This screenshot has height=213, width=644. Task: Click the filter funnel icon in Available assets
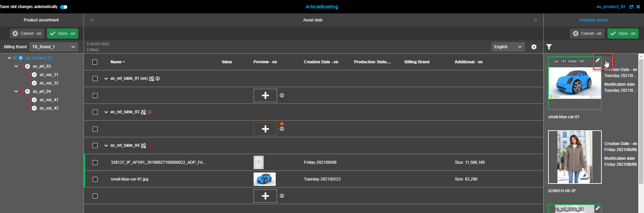pyautogui.click(x=549, y=47)
